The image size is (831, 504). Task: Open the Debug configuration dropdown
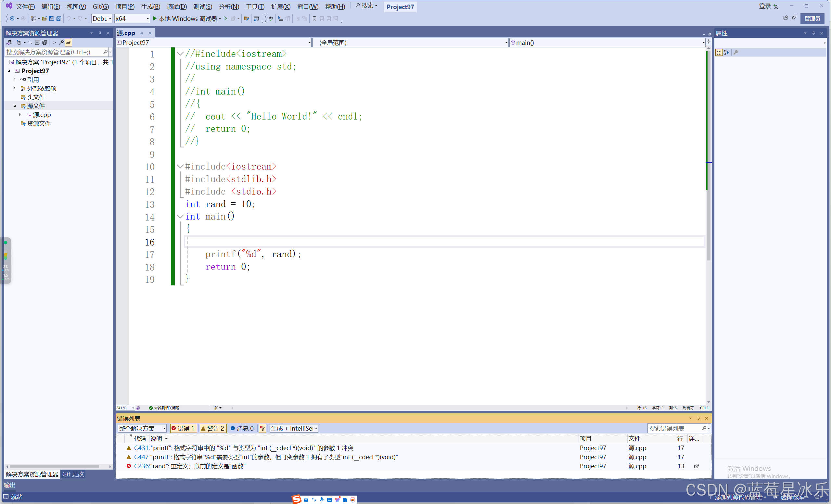[x=101, y=19]
